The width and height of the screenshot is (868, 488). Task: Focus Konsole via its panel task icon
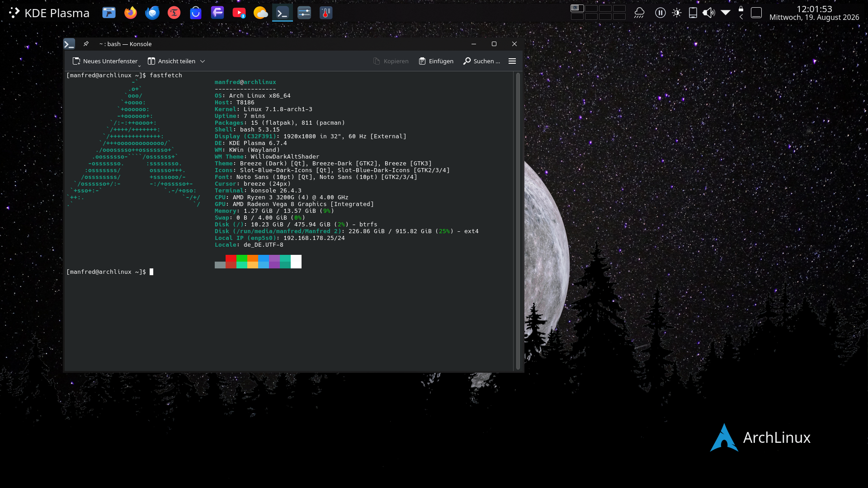pos(283,13)
